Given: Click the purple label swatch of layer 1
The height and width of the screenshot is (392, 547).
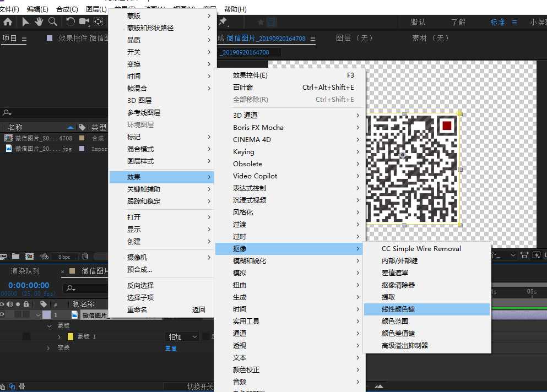Looking at the screenshot, I should click(46, 315).
